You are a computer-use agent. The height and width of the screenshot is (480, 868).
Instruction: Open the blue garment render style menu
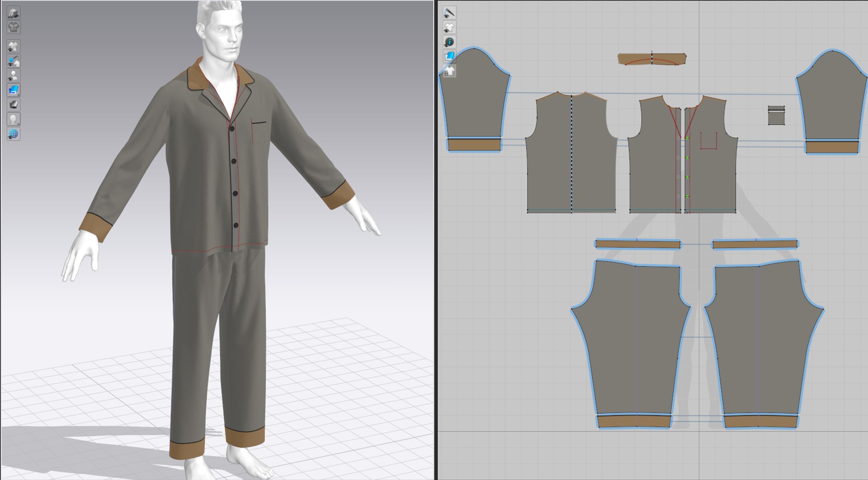coord(14,90)
